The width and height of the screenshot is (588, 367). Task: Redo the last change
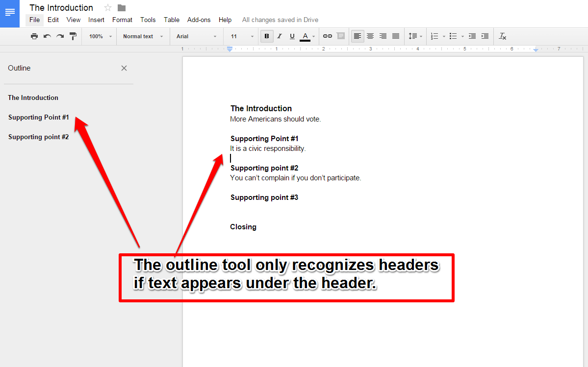tap(59, 36)
